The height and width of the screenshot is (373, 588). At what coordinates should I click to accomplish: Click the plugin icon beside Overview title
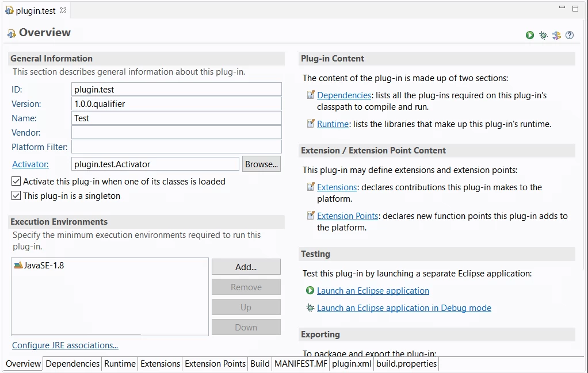coord(12,33)
